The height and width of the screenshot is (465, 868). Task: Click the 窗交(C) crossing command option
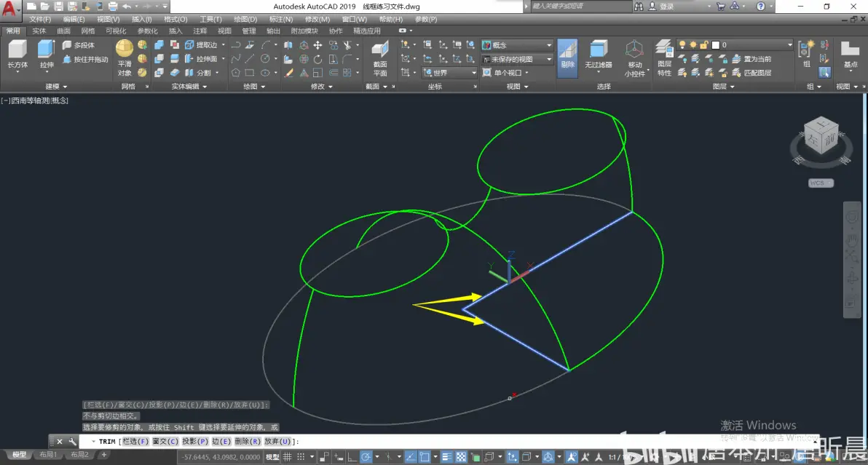tap(165, 442)
